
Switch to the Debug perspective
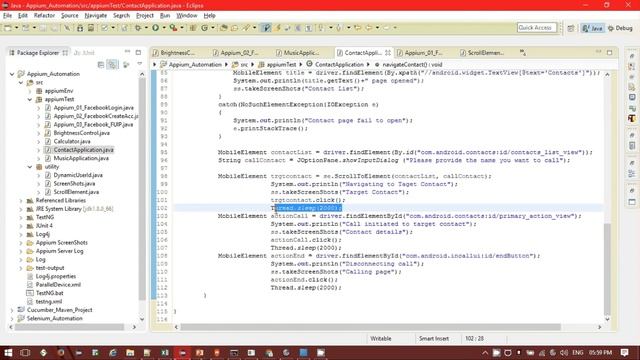tap(620, 28)
